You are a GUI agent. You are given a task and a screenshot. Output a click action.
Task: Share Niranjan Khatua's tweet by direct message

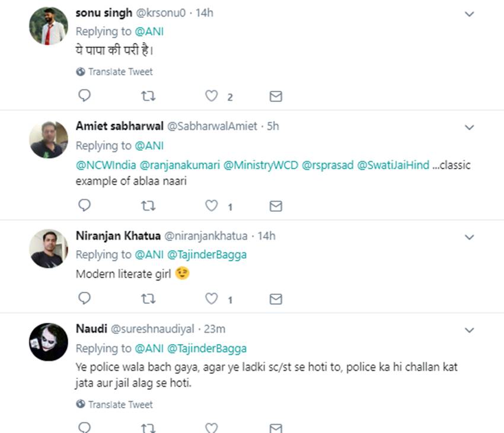(276, 299)
